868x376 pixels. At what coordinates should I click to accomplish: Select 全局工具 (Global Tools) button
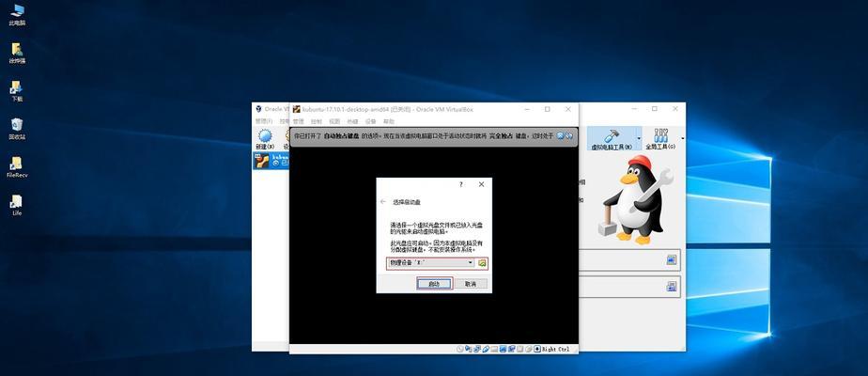click(660, 139)
